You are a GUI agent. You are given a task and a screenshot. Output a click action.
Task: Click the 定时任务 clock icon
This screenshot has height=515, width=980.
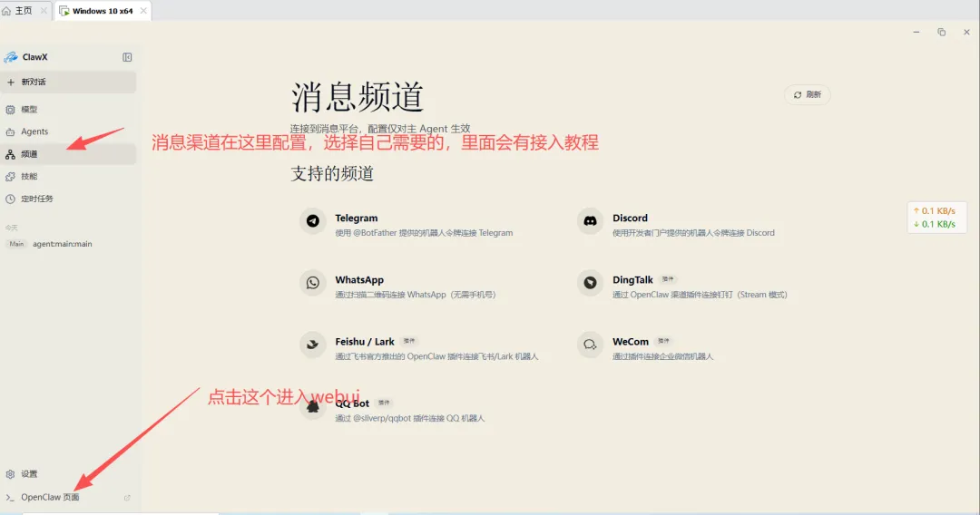click(x=10, y=199)
